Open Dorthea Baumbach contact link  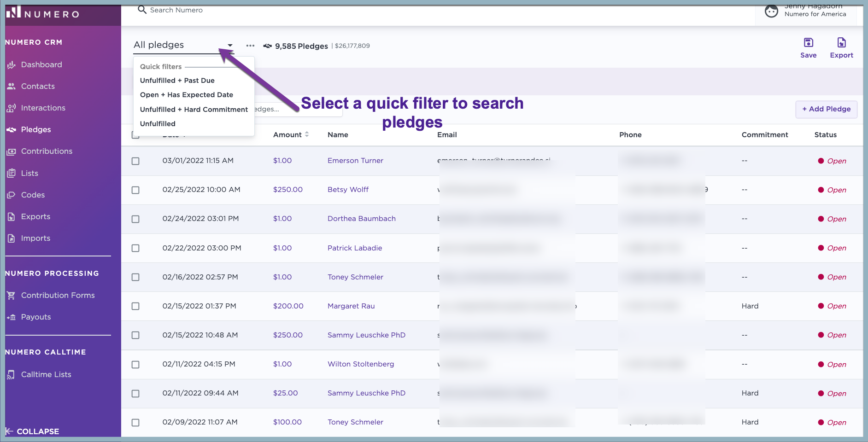[361, 219]
